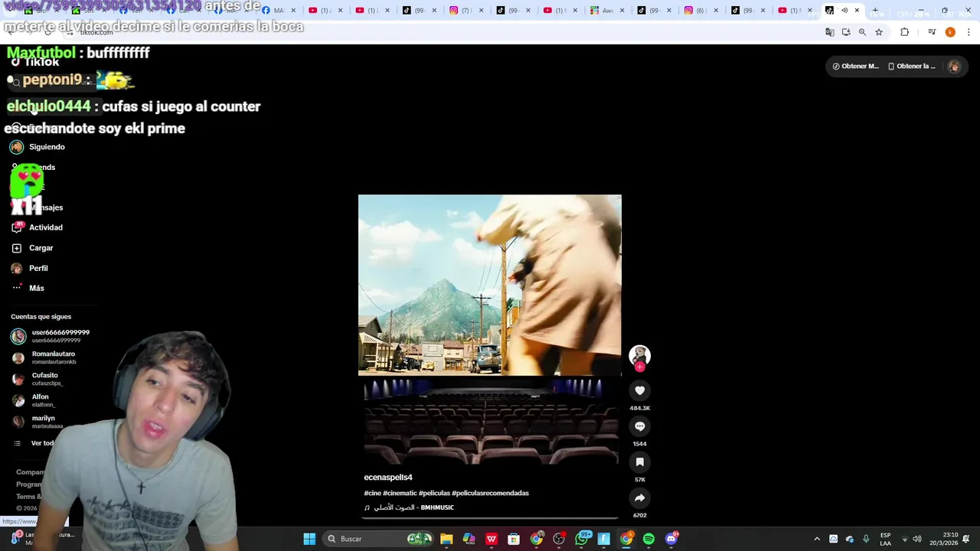
Task: Go to the Siguiendo feed
Action: [x=47, y=147]
